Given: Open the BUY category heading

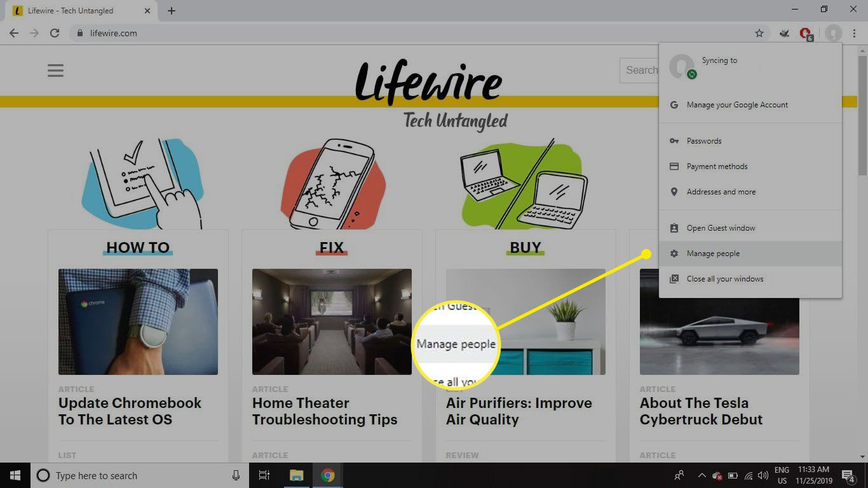Looking at the screenshot, I should tap(526, 247).
